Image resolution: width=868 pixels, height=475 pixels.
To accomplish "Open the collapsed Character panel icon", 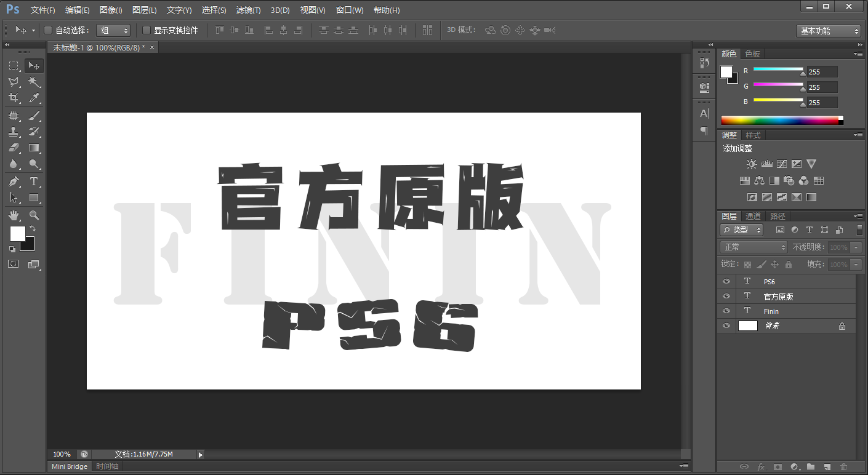I will [704, 114].
